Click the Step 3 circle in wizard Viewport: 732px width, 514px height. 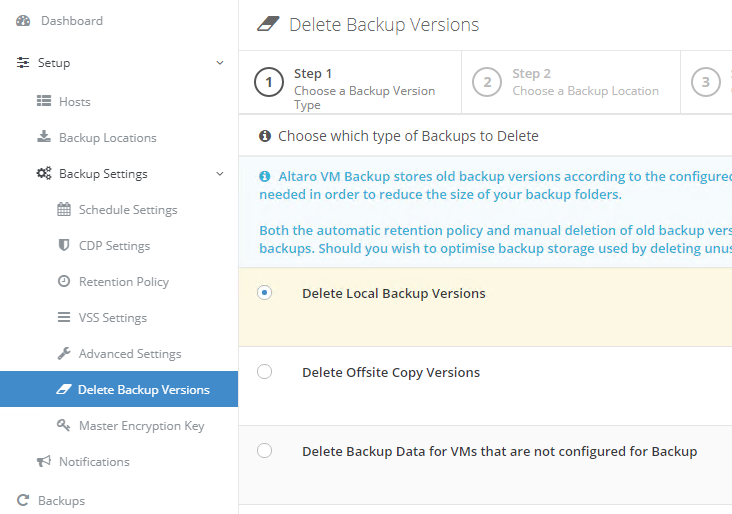(x=706, y=82)
